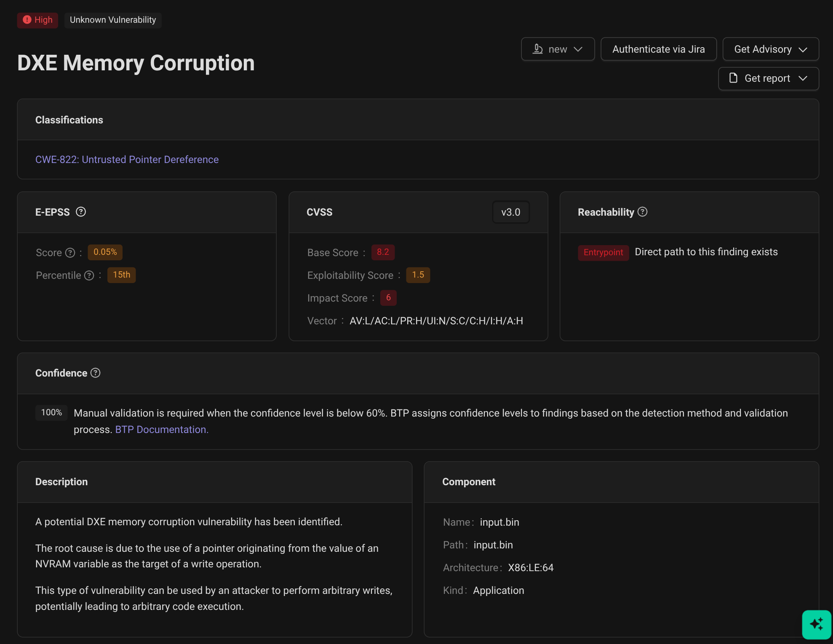Click the Reachability help question icon
This screenshot has width=833, height=644.
642,212
